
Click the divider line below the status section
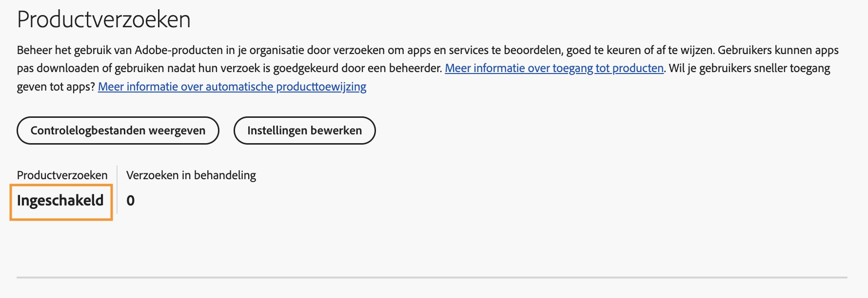[x=434, y=278]
